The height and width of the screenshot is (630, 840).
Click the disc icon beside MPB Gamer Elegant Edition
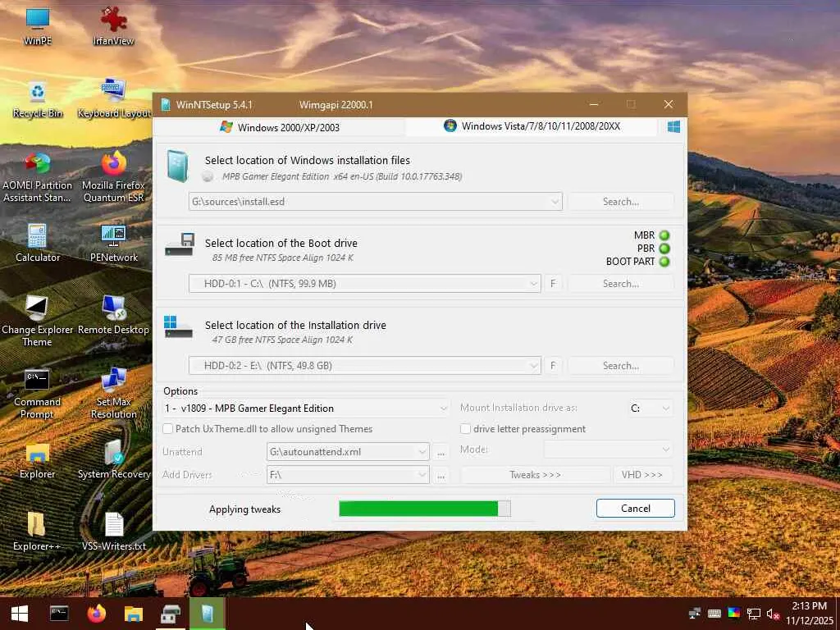[x=208, y=176]
